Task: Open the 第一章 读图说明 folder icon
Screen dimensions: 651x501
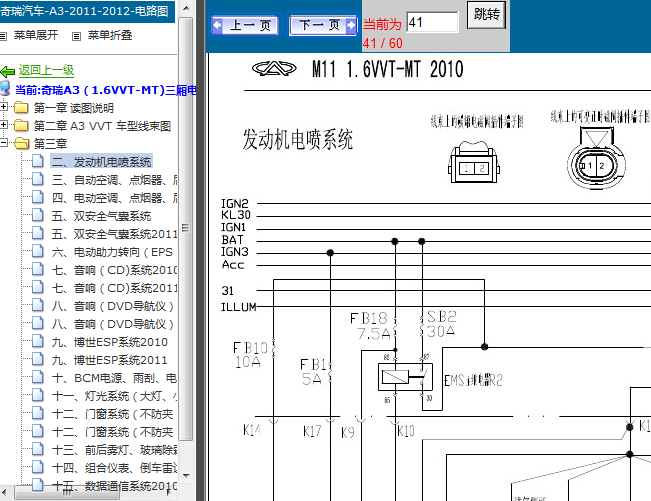Action: coord(21,108)
